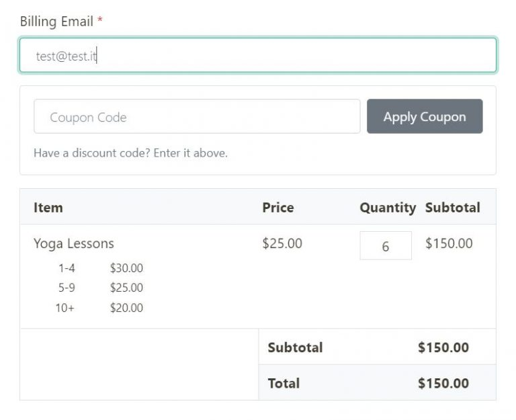The image size is (516, 420).
Task: Click the Billing Email label
Action: 56,22
